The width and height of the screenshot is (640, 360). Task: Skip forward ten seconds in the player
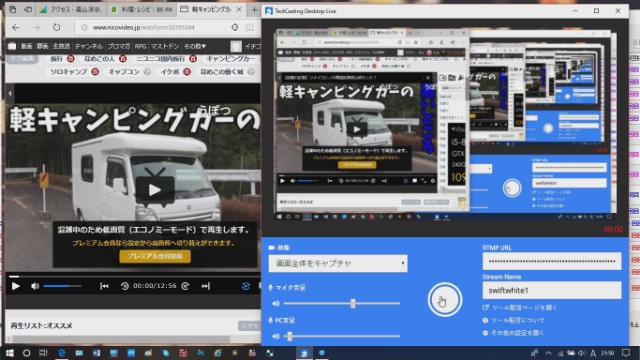(186, 286)
